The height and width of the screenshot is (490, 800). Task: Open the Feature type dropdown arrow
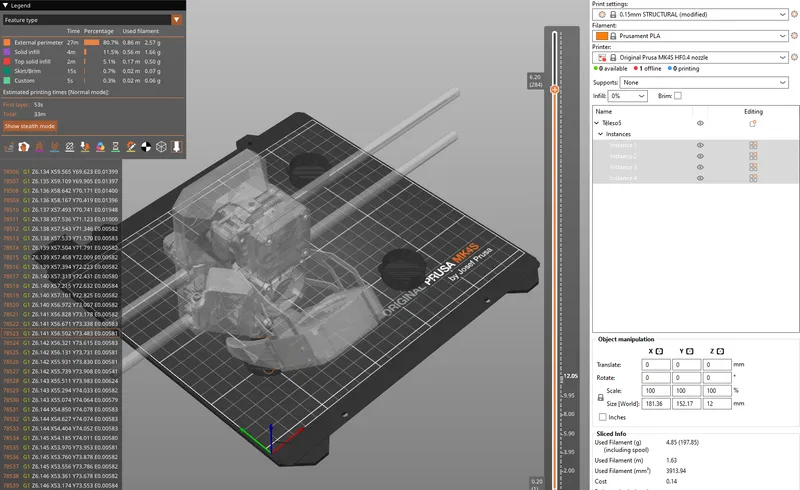[x=177, y=20]
